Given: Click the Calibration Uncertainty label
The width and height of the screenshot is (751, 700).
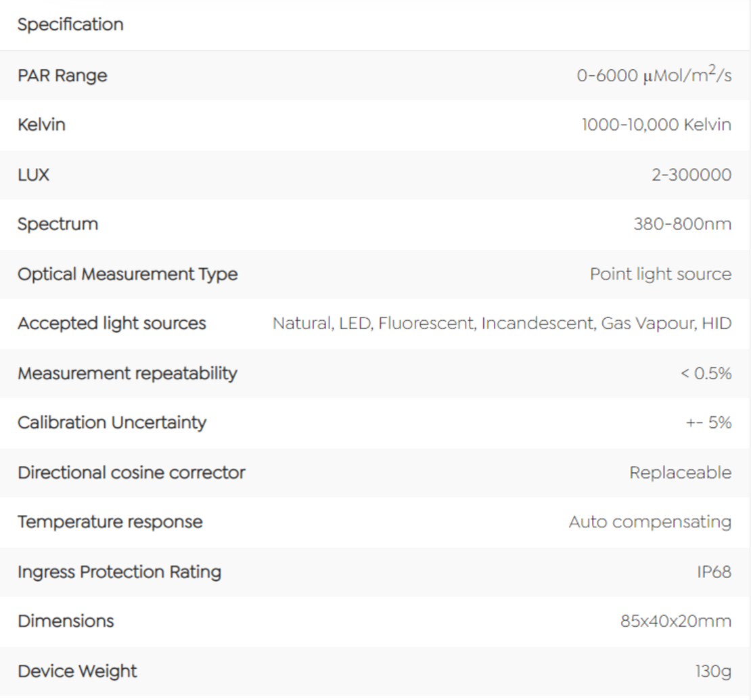Looking at the screenshot, I should pyautogui.click(x=112, y=422).
